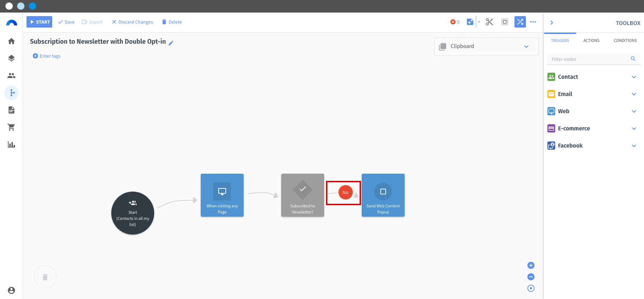Switch to the ACTIONS tab

pos(591,40)
